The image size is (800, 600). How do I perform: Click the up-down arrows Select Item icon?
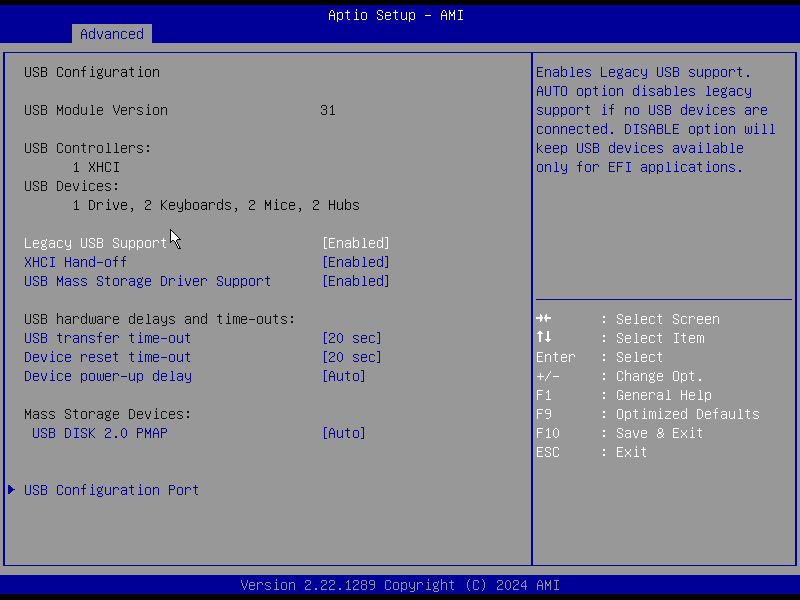click(544, 337)
